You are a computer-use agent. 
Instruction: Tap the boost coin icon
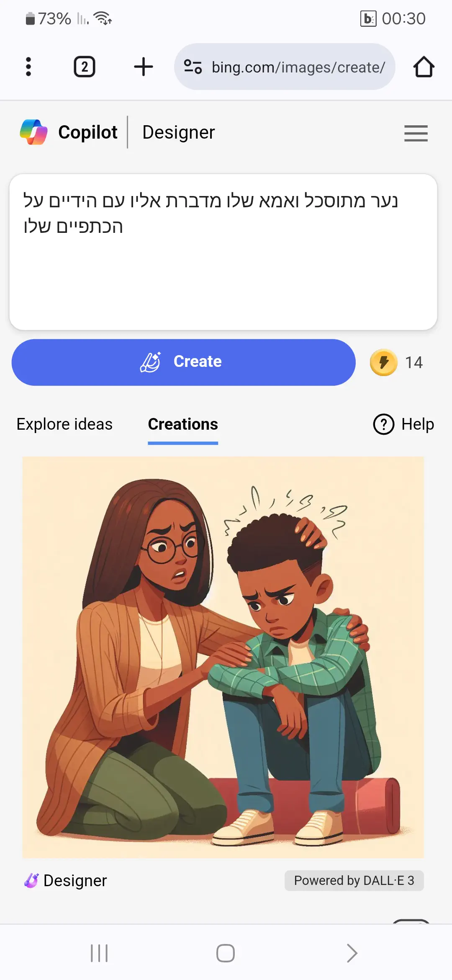(383, 362)
